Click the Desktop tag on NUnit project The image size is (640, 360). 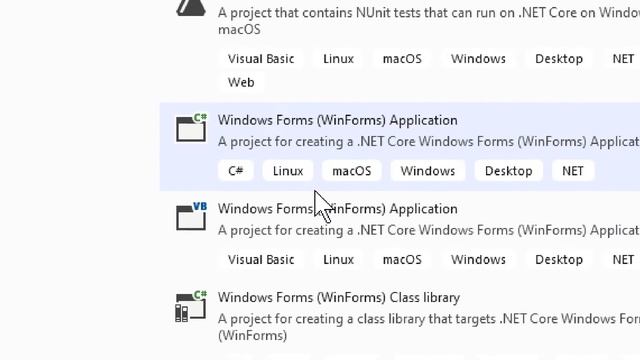(559, 59)
